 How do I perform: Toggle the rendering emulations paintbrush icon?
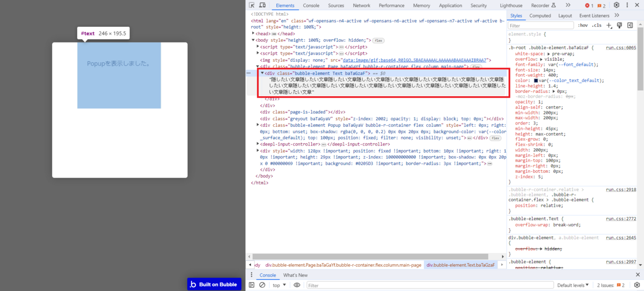619,25
